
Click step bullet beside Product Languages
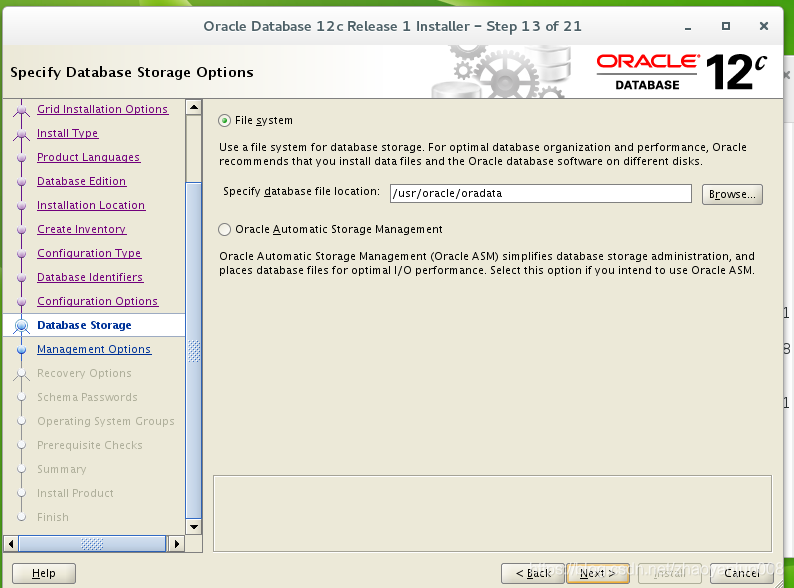tap(21, 158)
